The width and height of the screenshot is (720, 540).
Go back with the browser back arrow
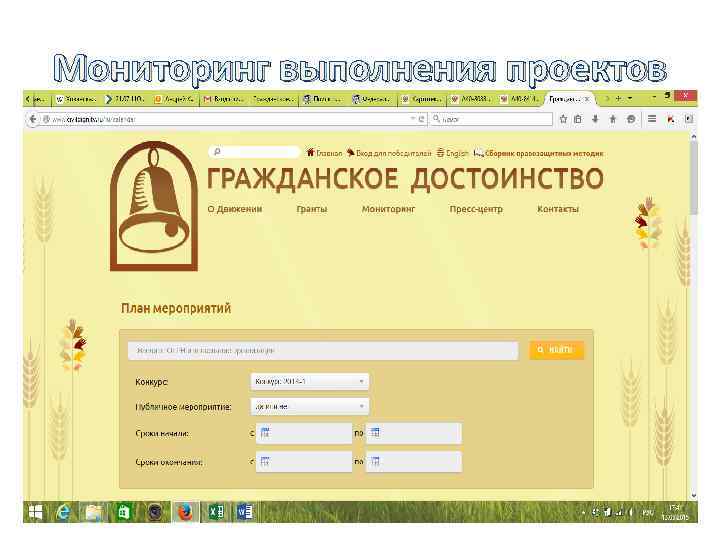[33, 119]
